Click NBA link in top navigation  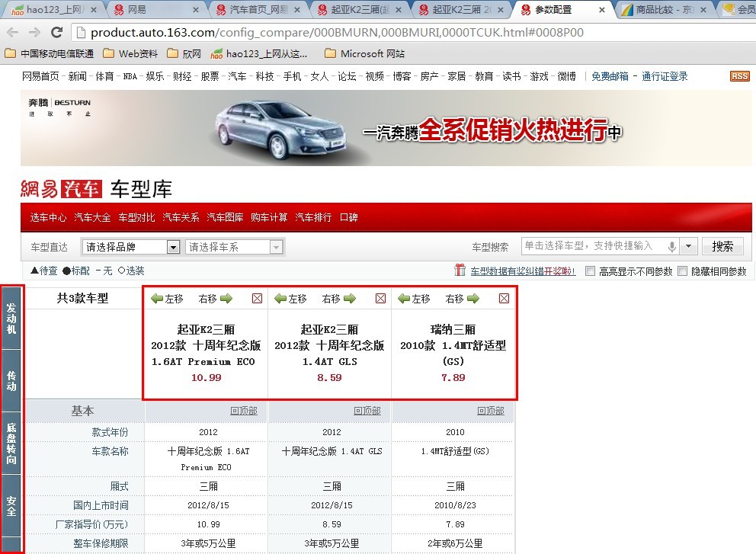pyautogui.click(x=130, y=76)
